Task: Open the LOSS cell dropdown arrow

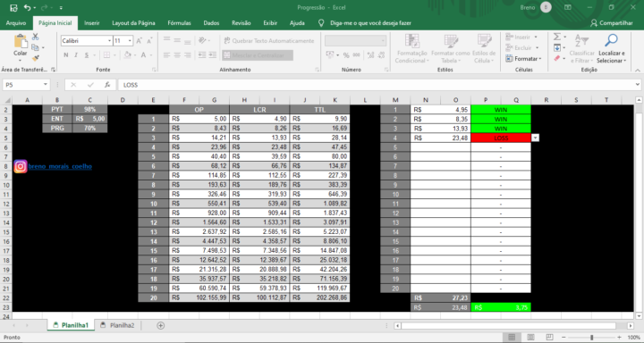Action: click(x=535, y=138)
